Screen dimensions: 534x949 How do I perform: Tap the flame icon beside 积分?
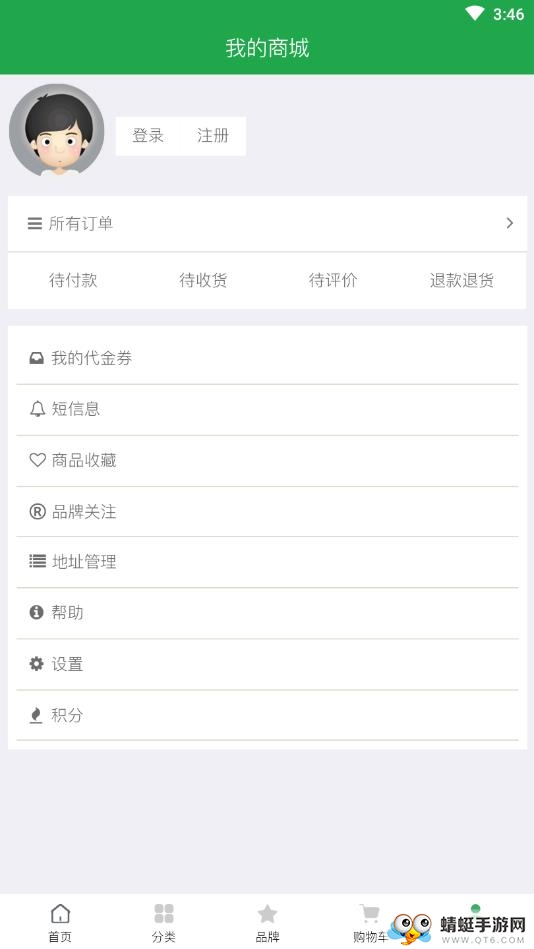[36, 715]
